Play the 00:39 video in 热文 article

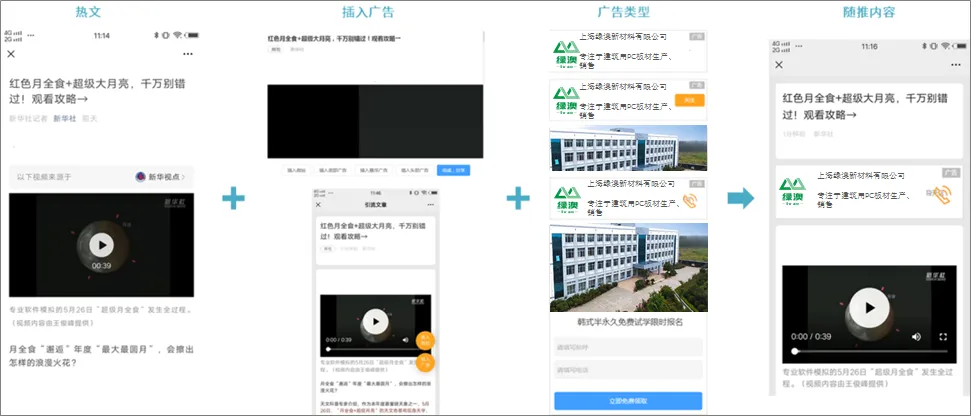point(101,244)
